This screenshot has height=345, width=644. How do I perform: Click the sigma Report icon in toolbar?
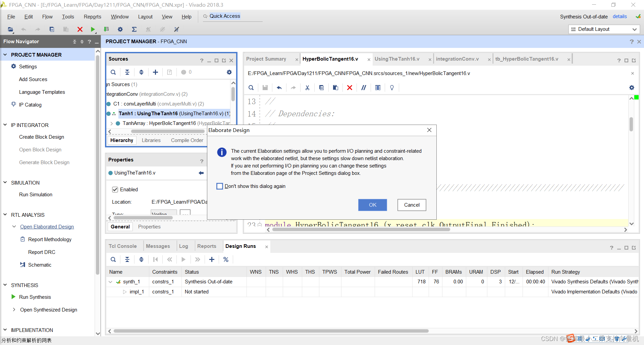click(x=134, y=29)
